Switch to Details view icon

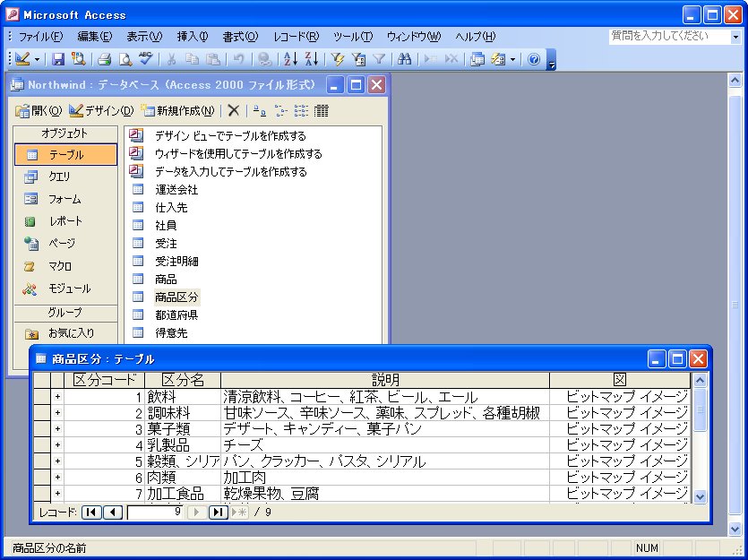click(322, 111)
